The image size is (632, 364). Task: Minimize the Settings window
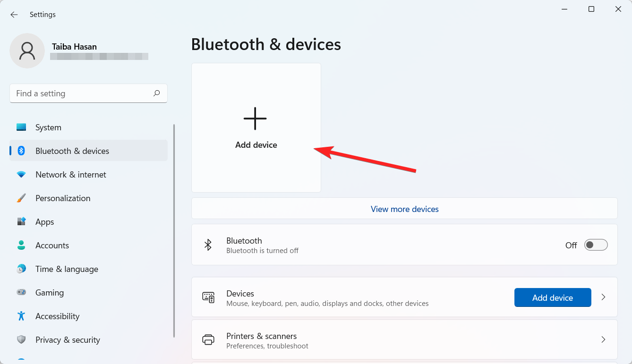[564, 9]
